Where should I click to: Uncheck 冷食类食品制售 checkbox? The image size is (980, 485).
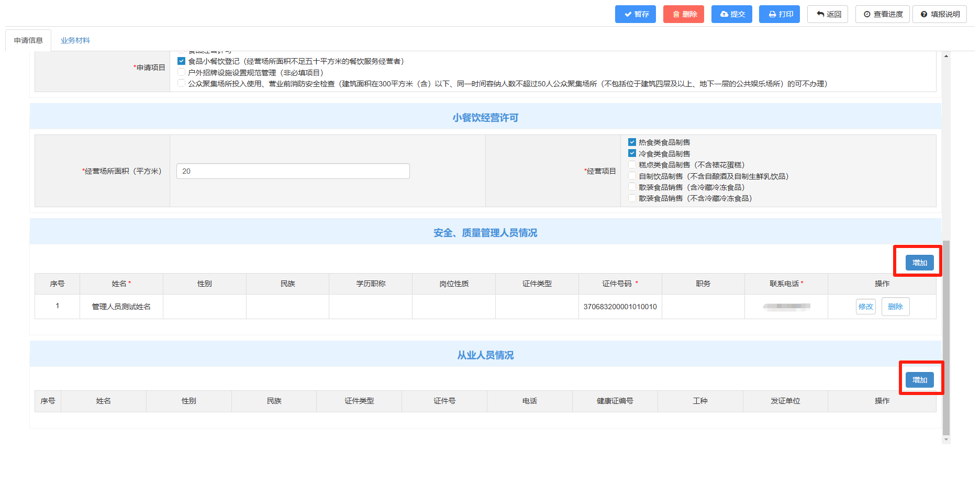(x=632, y=154)
